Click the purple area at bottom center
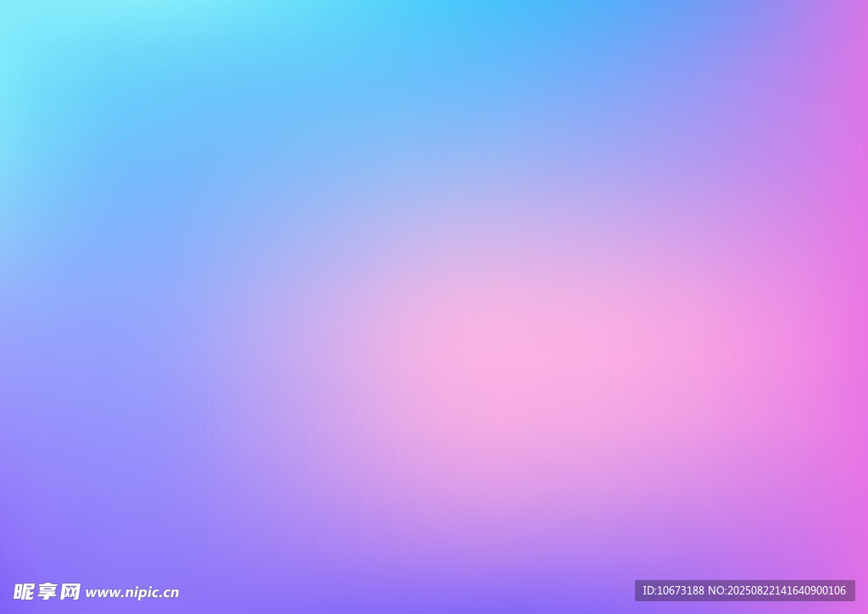The image size is (868, 614). 434,585
